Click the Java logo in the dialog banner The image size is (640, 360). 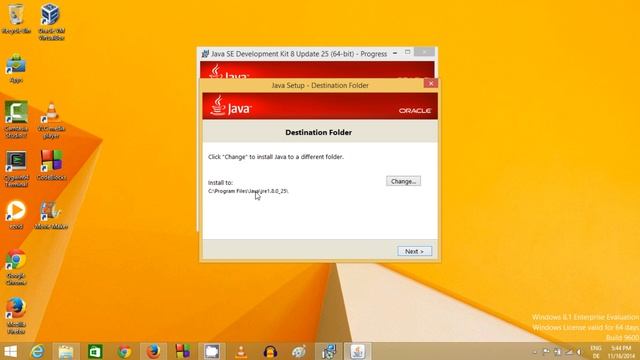click(231, 106)
